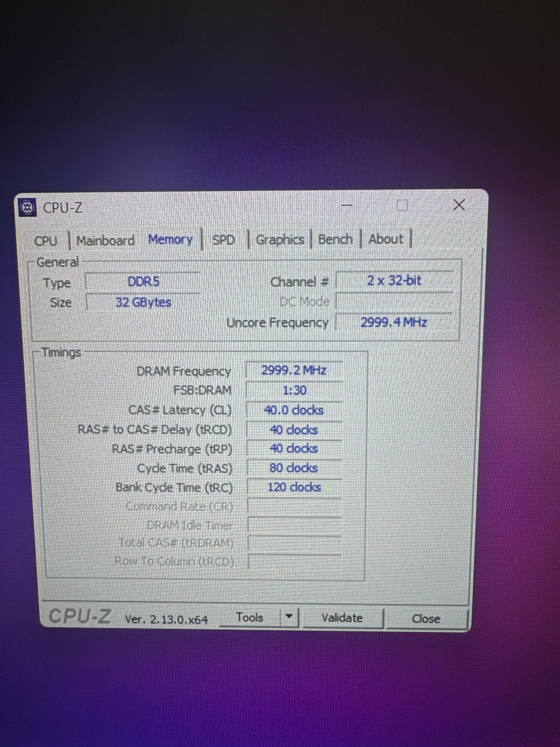
Task: Open the SPD tab
Action: click(224, 240)
